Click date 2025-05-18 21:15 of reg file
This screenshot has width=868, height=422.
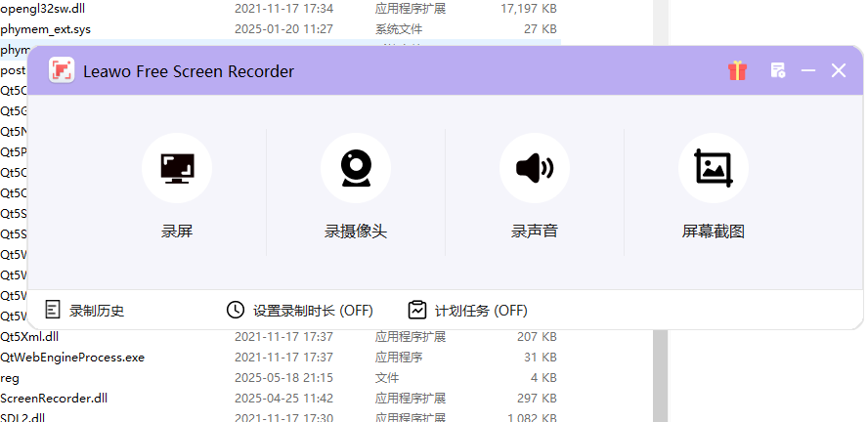[x=284, y=378]
